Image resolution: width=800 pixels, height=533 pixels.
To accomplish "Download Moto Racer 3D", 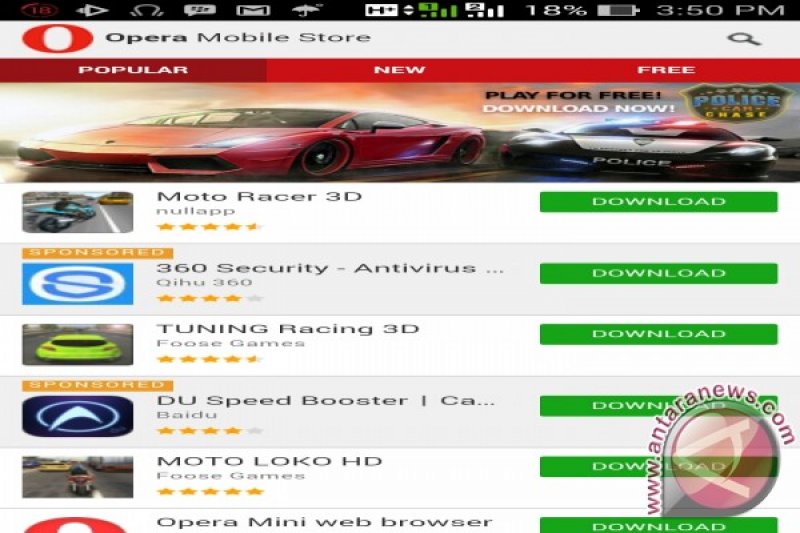I will (659, 202).
